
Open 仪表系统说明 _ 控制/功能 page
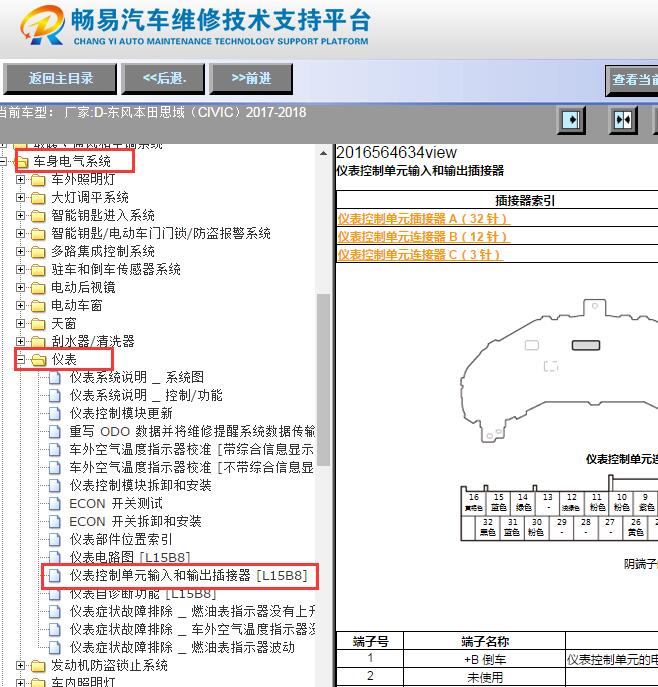tap(146, 395)
